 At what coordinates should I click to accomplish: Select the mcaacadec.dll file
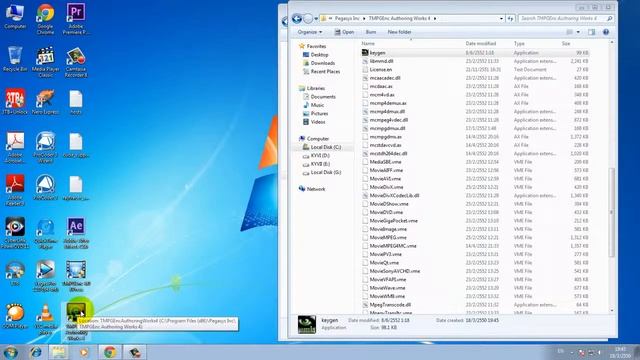tap(384, 78)
